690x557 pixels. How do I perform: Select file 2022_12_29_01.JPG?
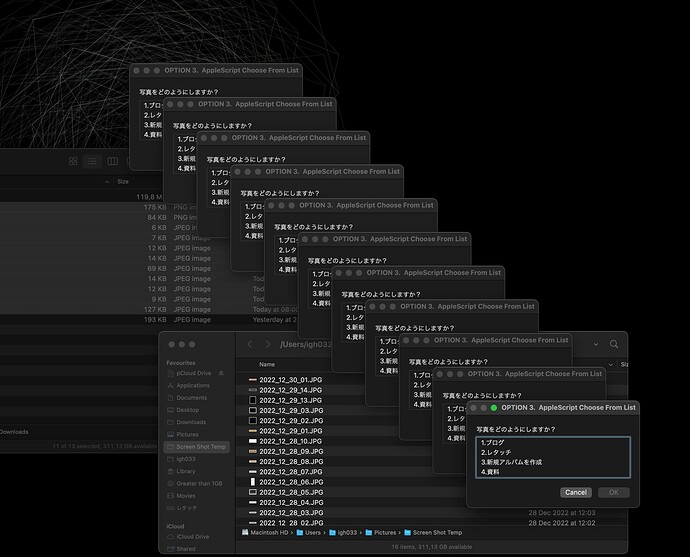point(290,431)
